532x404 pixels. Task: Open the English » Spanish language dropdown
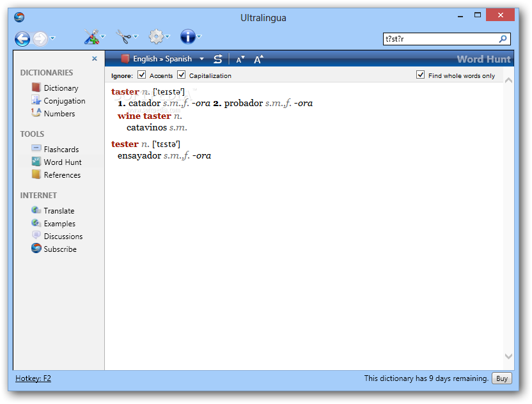coord(201,59)
